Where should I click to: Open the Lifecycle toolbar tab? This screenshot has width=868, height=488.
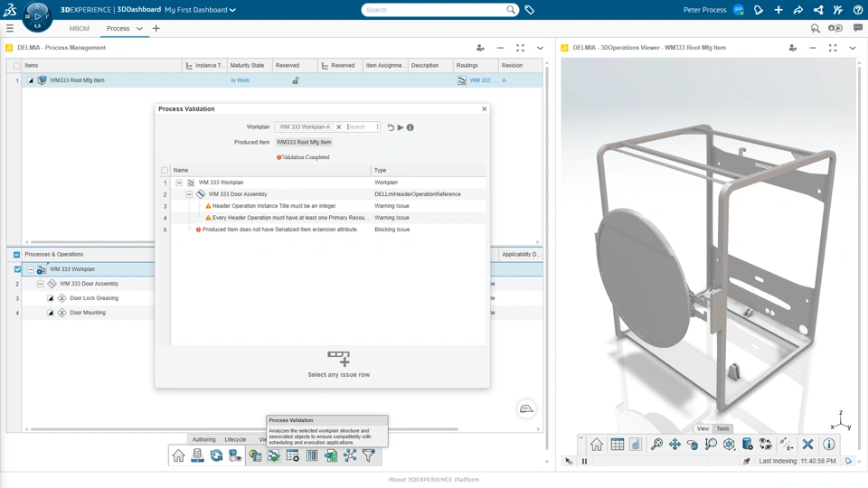(x=235, y=439)
